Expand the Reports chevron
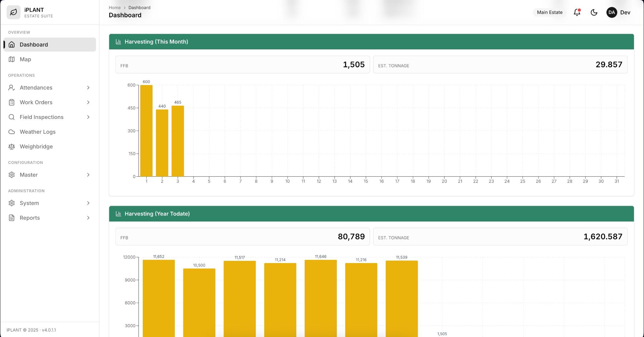 click(x=88, y=218)
